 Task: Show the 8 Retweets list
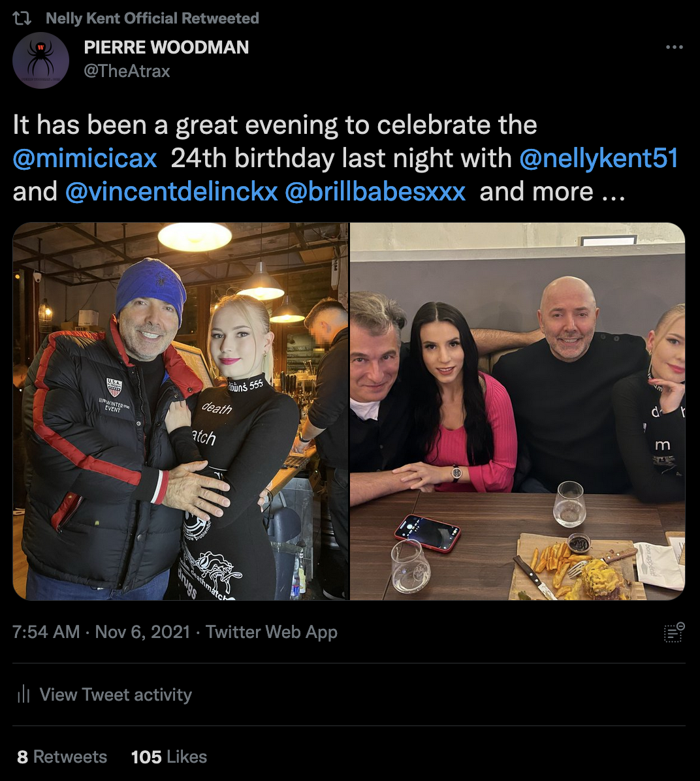tap(62, 757)
